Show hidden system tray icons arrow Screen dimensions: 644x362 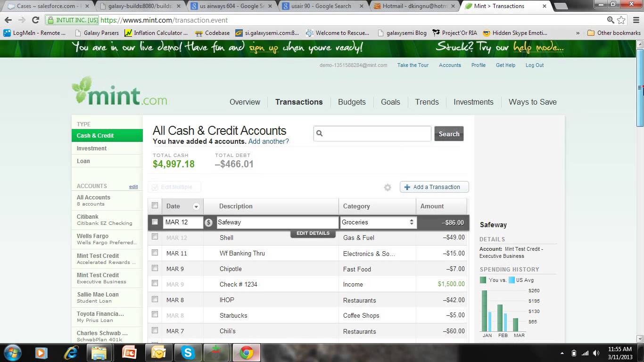pos(562,353)
